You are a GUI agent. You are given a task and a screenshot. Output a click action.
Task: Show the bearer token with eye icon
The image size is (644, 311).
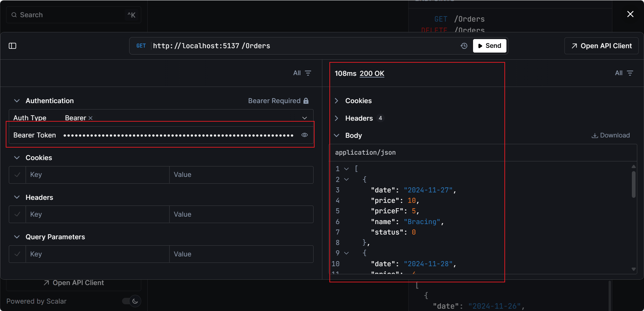(304, 135)
